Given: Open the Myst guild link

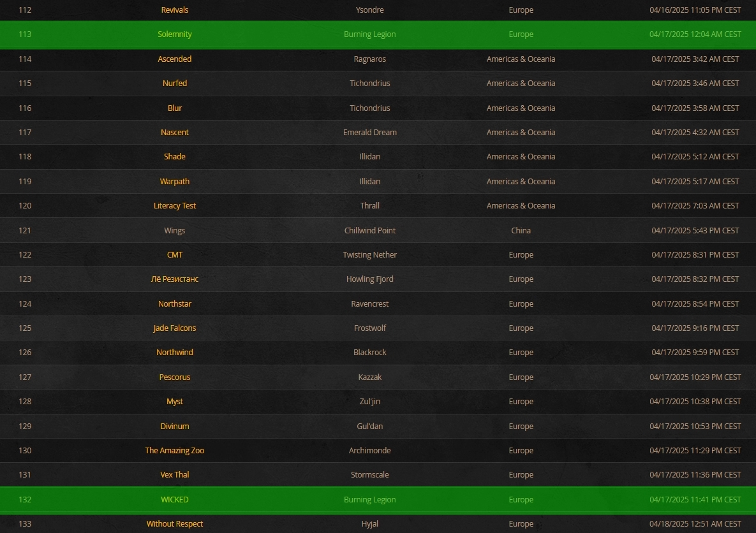Looking at the screenshot, I should 175,402.
